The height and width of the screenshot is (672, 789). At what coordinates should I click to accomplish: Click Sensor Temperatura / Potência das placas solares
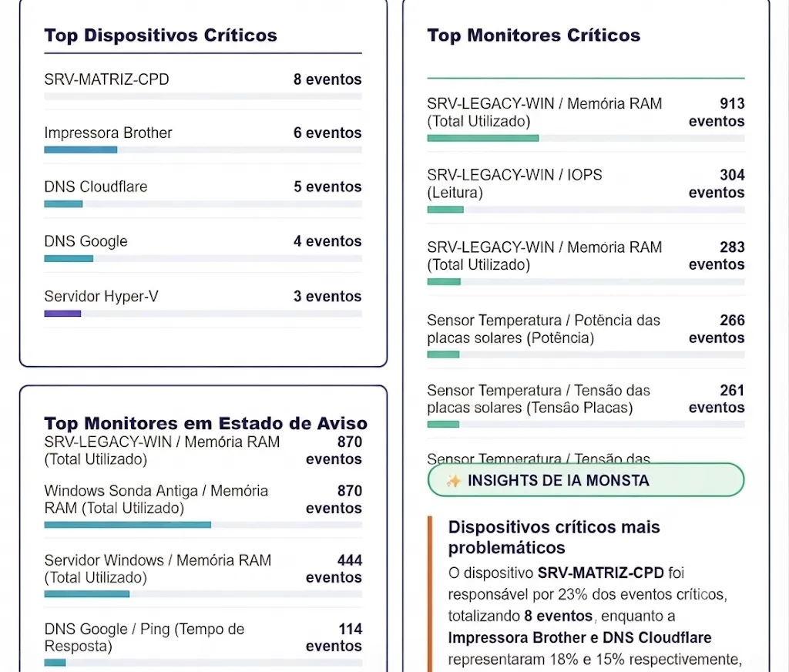tap(543, 329)
